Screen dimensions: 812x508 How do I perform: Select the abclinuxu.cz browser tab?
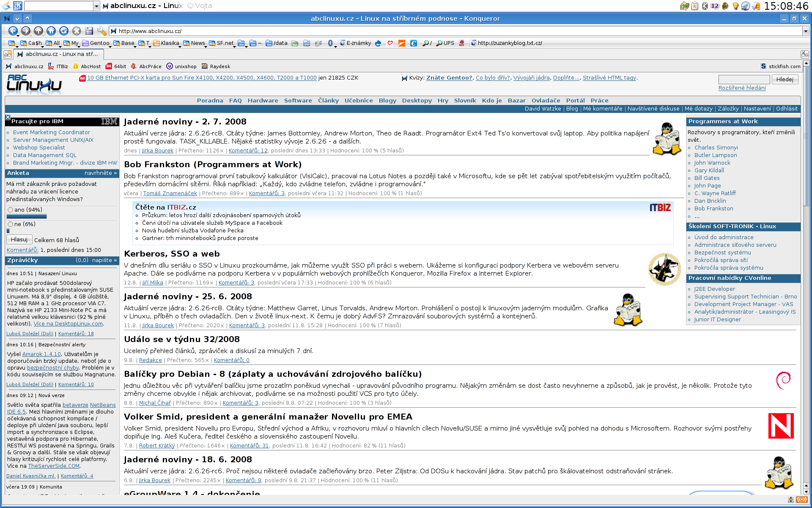[58, 54]
